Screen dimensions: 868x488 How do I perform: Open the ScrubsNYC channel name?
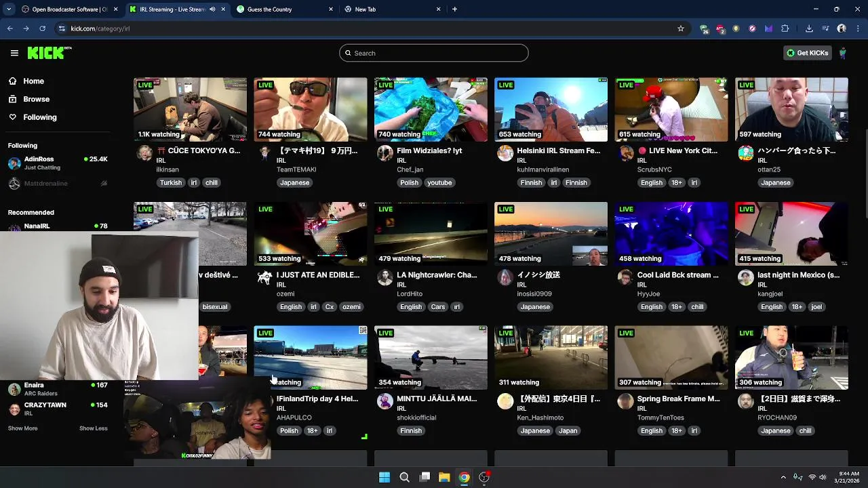654,169
